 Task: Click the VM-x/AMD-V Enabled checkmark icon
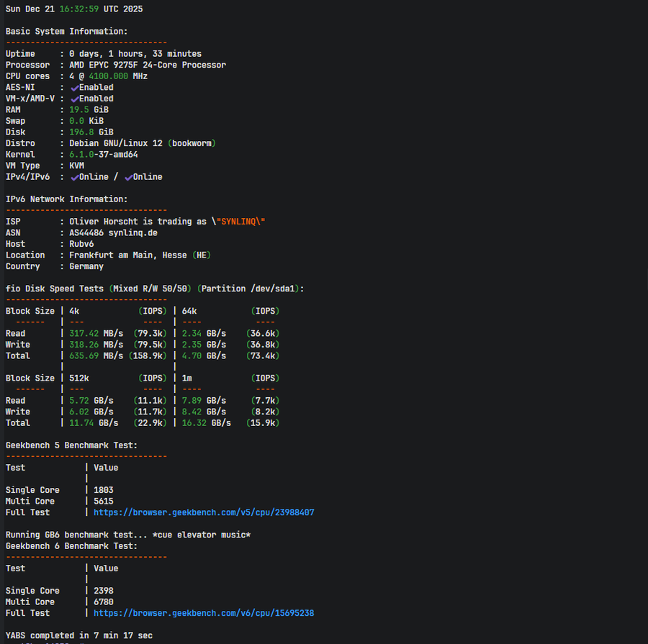(x=74, y=99)
